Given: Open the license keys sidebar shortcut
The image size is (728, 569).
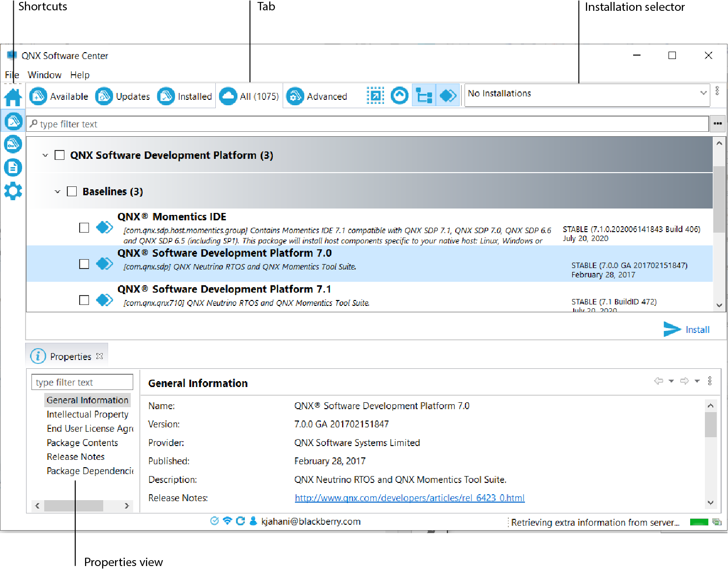Looking at the screenshot, I should coord(13,144).
